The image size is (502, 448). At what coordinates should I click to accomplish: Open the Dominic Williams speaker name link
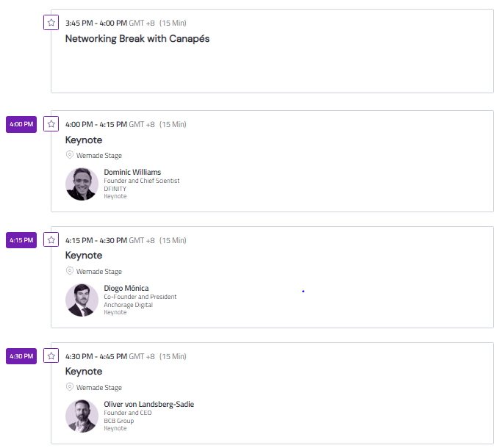pos(132,172)
